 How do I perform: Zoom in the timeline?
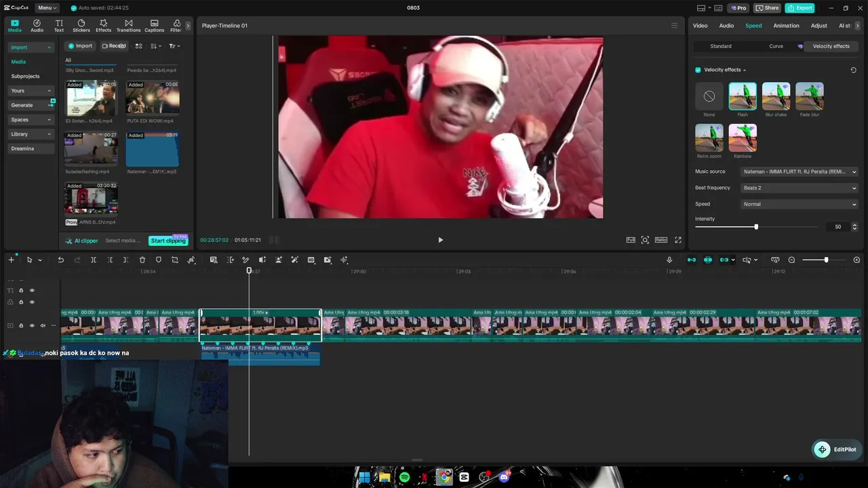856,260
